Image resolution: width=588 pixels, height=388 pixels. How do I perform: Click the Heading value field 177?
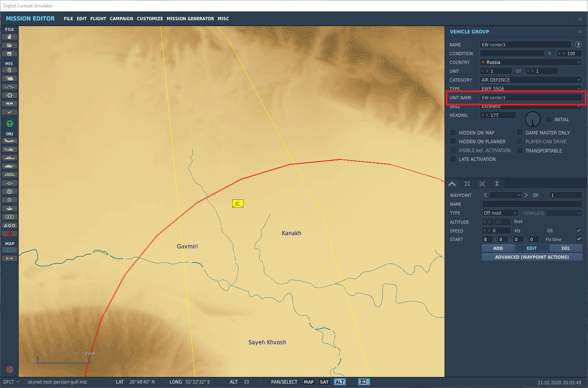(x=498, y=115)
